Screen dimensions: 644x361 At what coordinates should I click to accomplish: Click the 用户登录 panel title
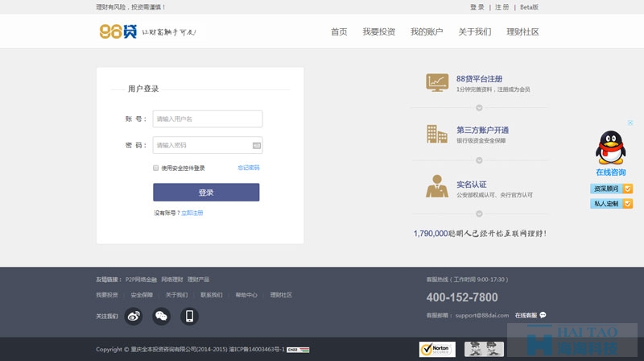(x=143, y=89)
